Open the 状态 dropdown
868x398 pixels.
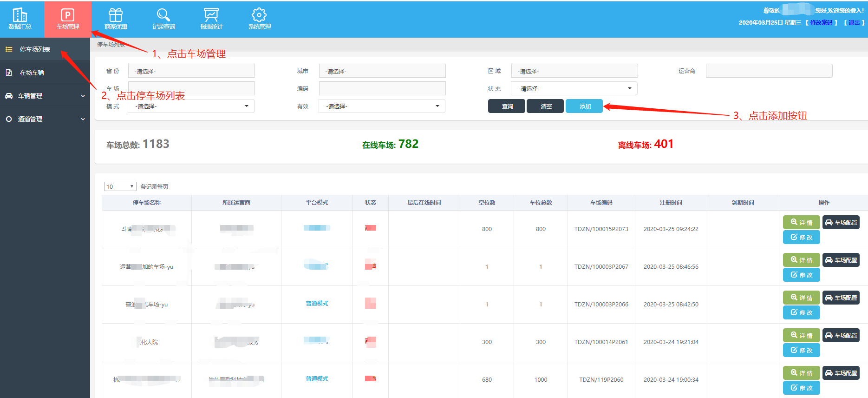[x=574, y=88]
